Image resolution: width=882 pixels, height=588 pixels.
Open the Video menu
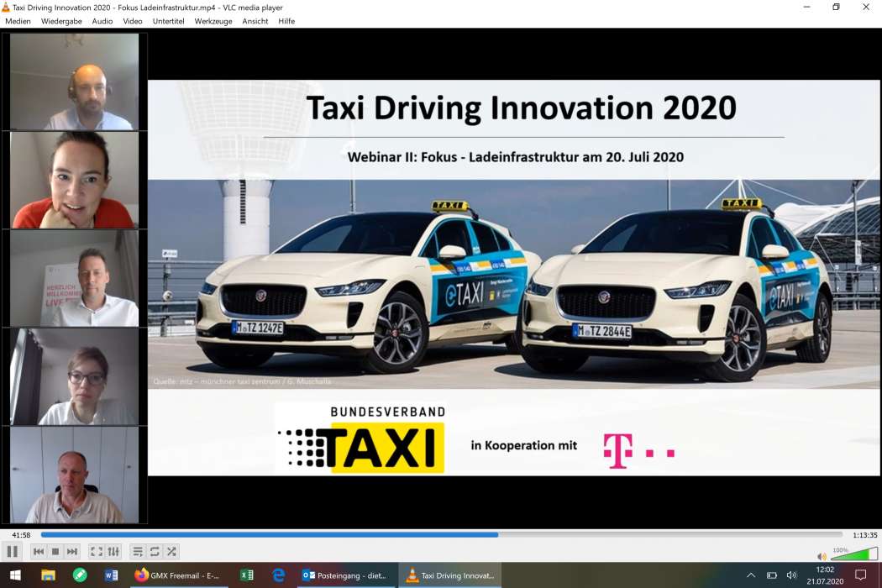[133, 21]
